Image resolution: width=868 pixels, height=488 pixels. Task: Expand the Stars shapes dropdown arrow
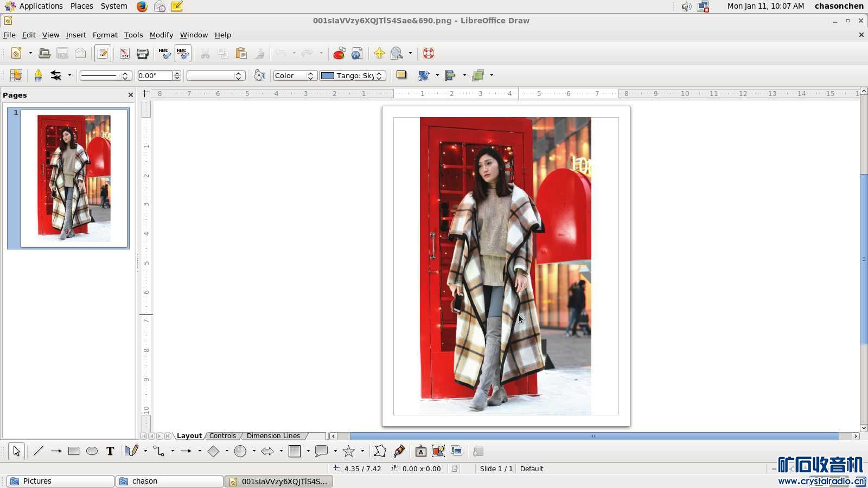coord(362,451)
